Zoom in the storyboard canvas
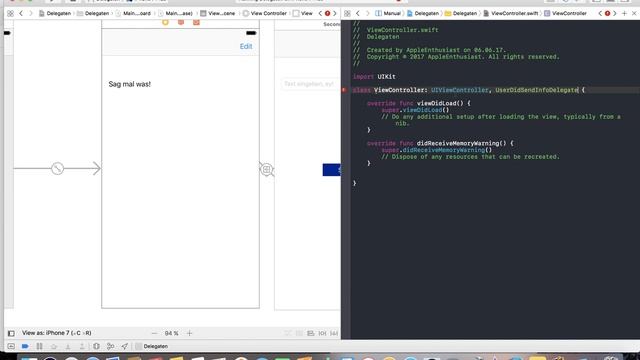The width and height of the screenshot is (640, 360). 189,333
